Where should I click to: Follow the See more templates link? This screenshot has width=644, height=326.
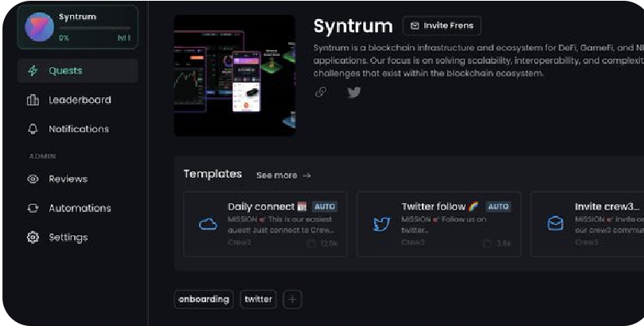283,175
